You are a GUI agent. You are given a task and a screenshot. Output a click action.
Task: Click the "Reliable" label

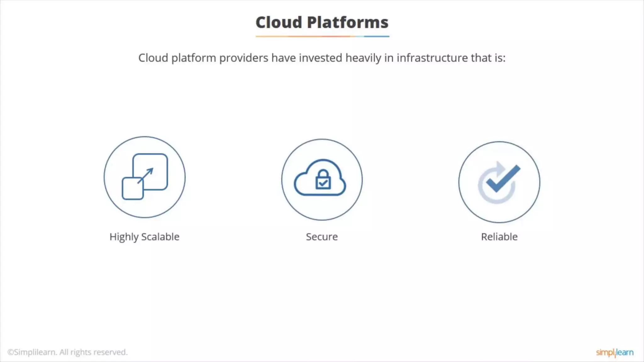pos(499,237)
